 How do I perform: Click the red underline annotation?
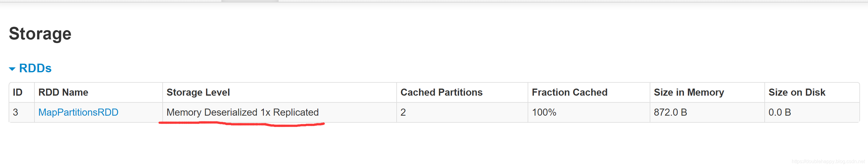[242, 124]
